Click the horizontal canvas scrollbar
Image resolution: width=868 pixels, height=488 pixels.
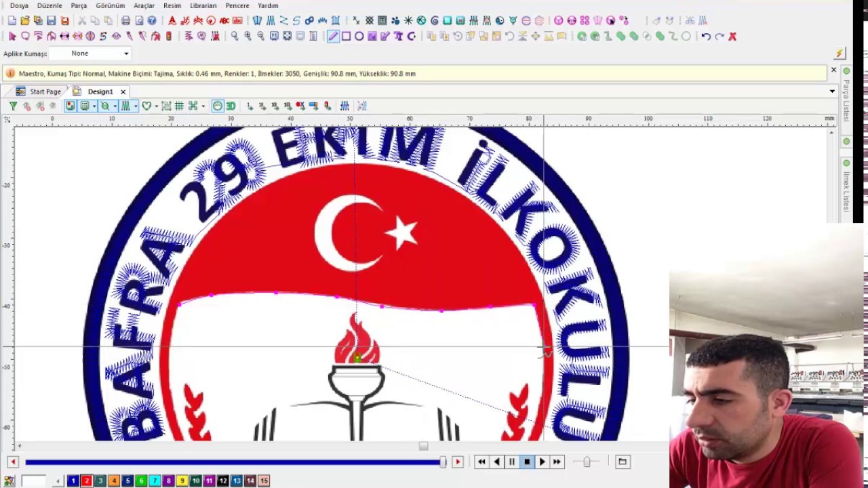coord(423,446)
